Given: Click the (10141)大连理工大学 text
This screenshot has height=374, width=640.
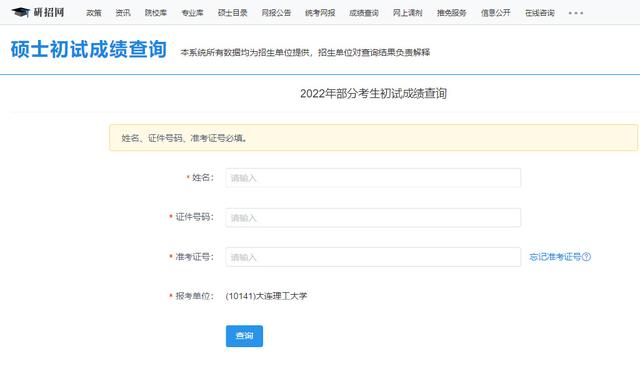Looking at the screenshot, I should pyautogui.click(x=266, y=296).
